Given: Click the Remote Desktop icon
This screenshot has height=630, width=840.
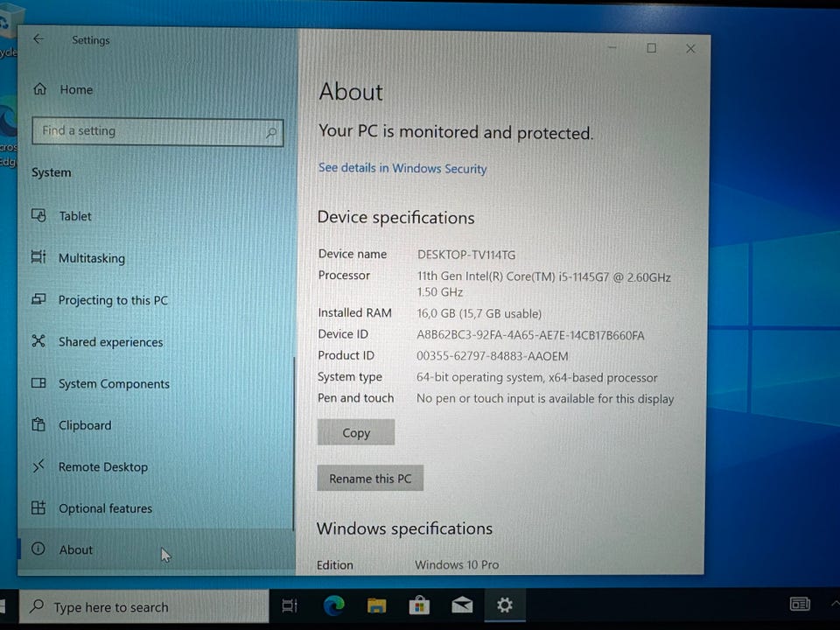Looking at the screenshot, I should pos(38,466).
